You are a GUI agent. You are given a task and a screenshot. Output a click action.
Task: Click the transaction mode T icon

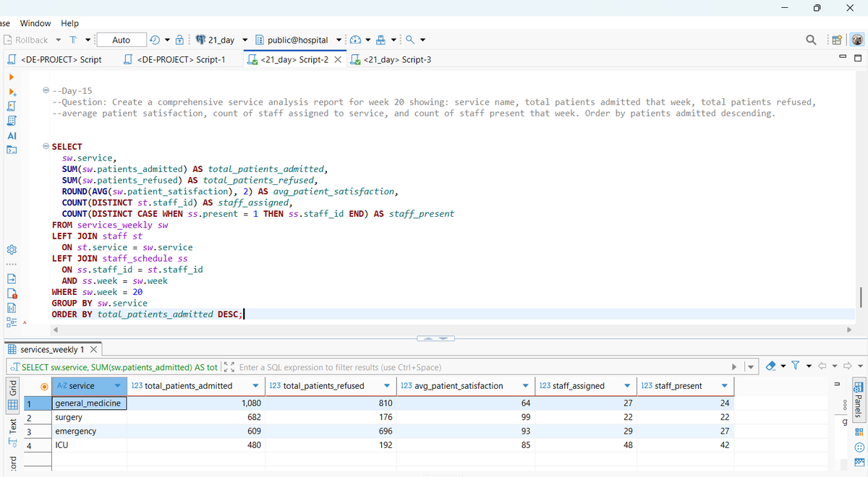click(73, 40)
